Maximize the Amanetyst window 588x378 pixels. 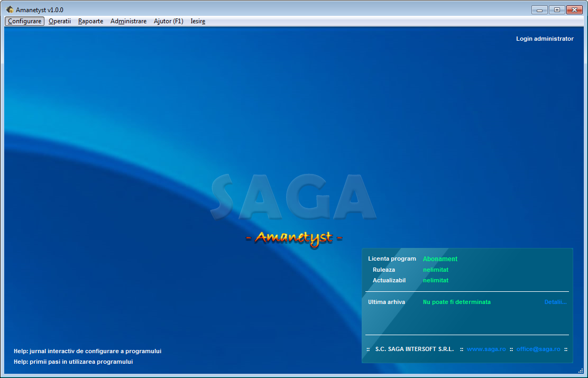[x=557, y=10]
